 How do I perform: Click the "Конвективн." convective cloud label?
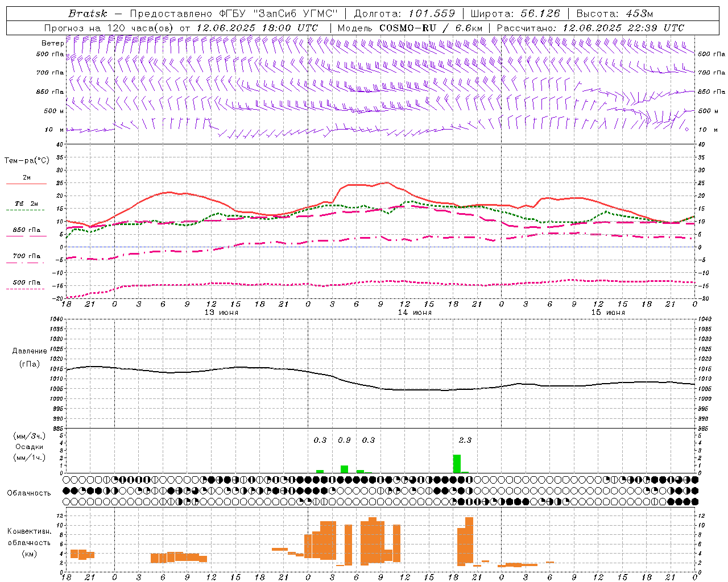pyautogui.click(x=29, y=531)
